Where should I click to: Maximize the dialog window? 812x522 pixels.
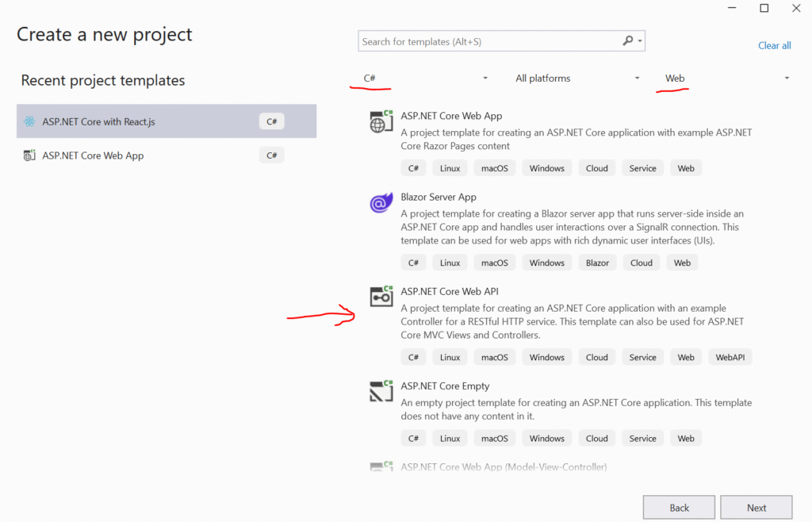[x=764, y=8]
